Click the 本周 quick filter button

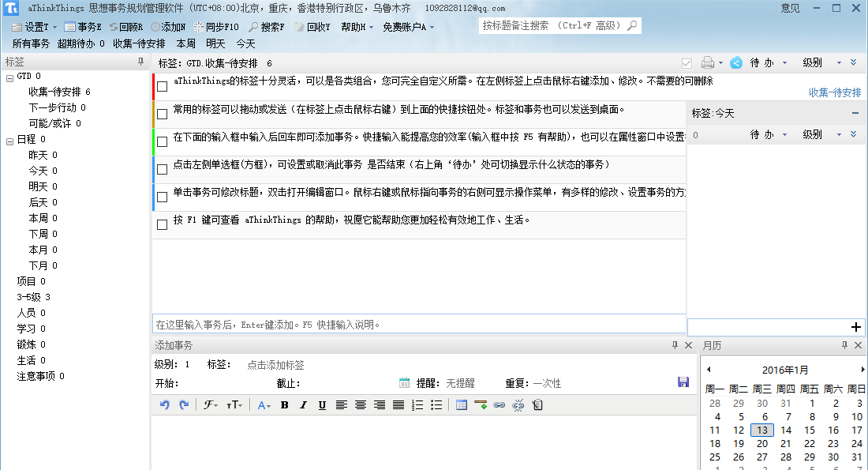pyautogui.click(x=186, y=43)
